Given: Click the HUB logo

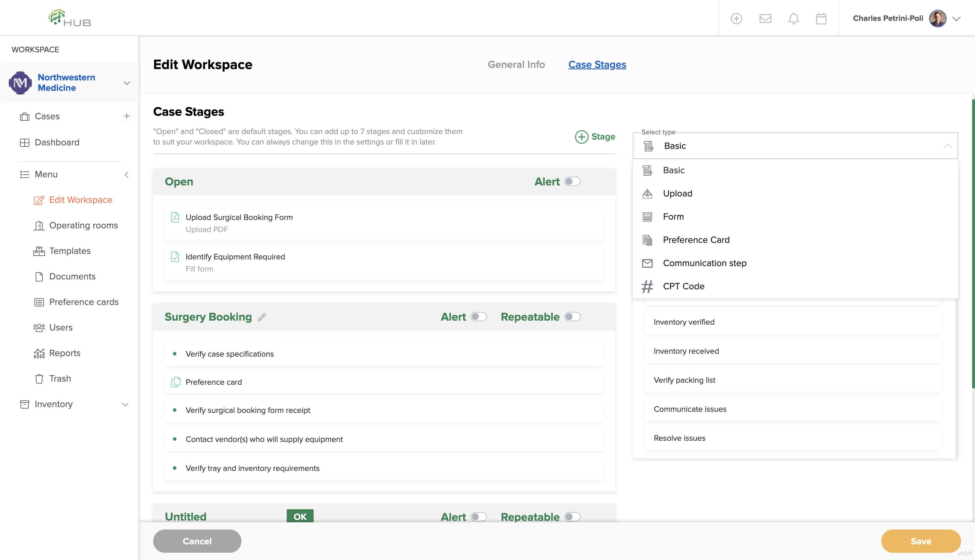Looking at the screenshot, I should 70,18.
